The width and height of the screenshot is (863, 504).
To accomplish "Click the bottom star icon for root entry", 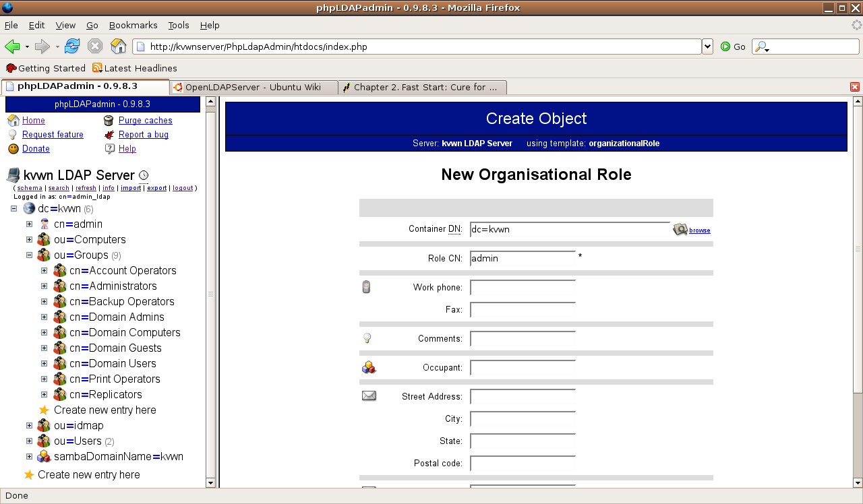I will click(x=29, y=474).
